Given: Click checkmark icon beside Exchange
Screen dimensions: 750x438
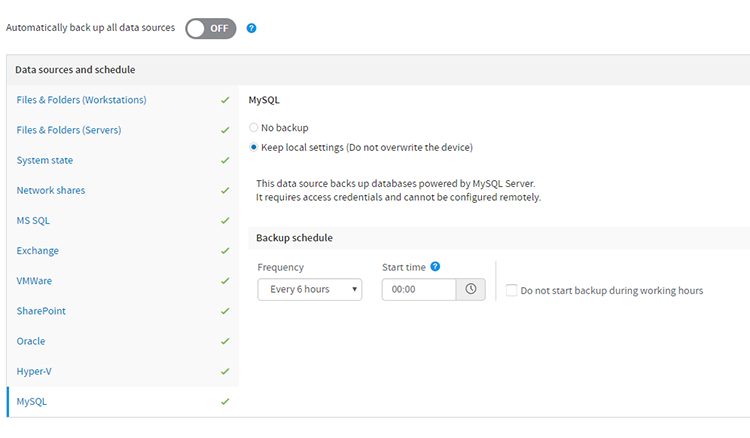Looking at the screenshot, I should point(225,251).
